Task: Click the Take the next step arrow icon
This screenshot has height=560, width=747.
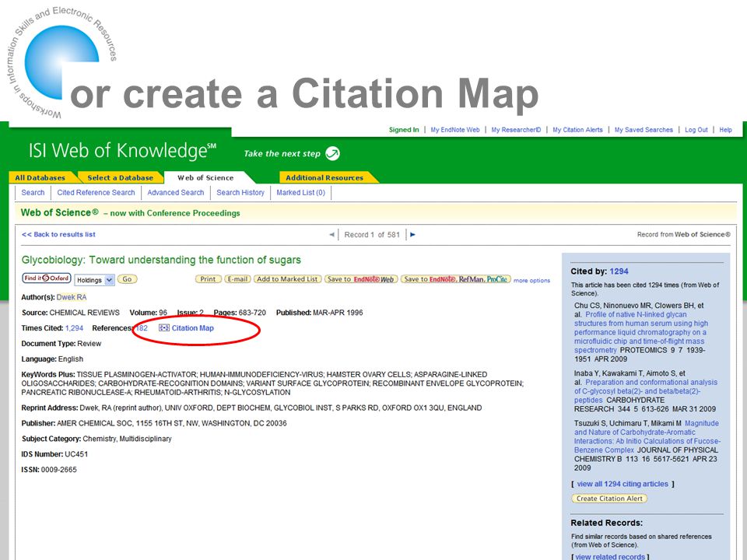Action: pos(332,153)
